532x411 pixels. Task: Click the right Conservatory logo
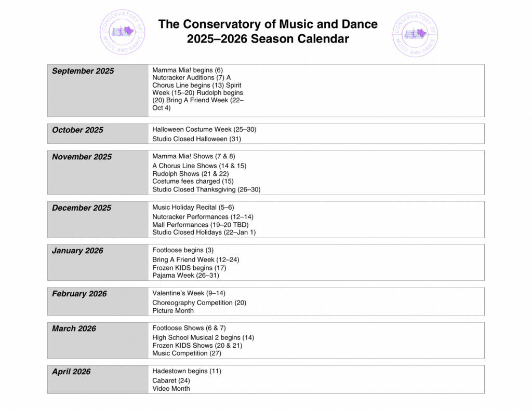415,33
